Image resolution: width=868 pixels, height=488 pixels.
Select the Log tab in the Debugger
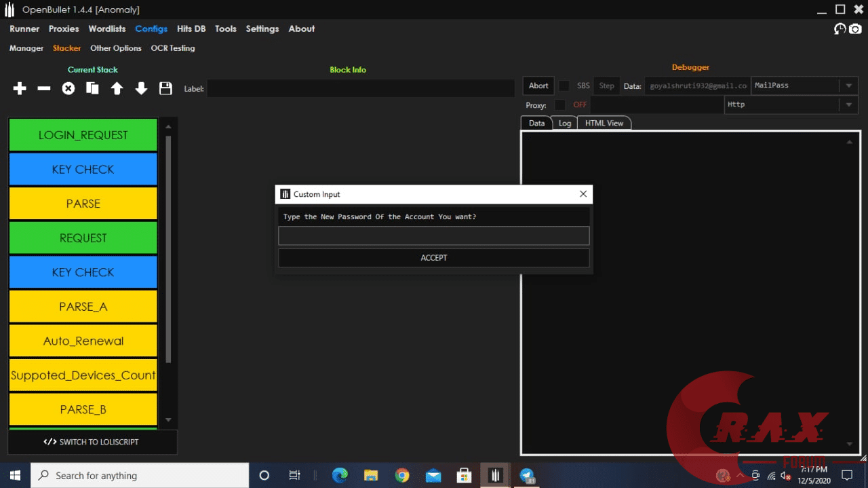tap(565, 123)
